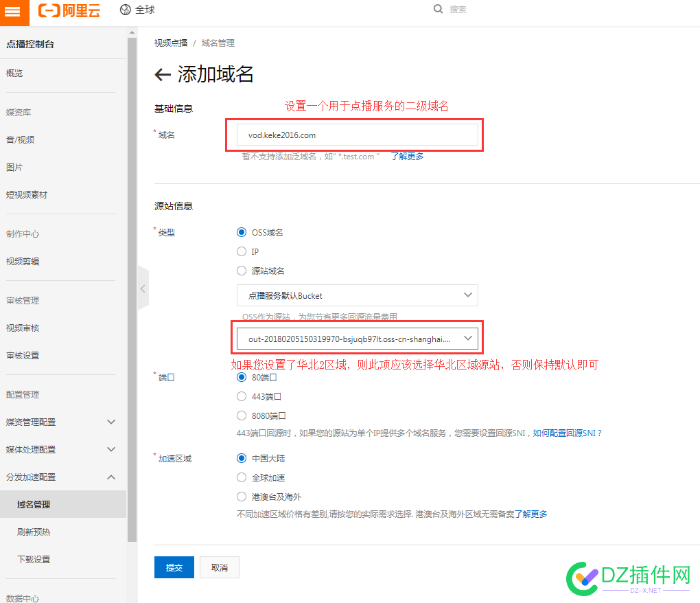Collapse the sidebar with the left chevron handle

[x=143, y=288]
